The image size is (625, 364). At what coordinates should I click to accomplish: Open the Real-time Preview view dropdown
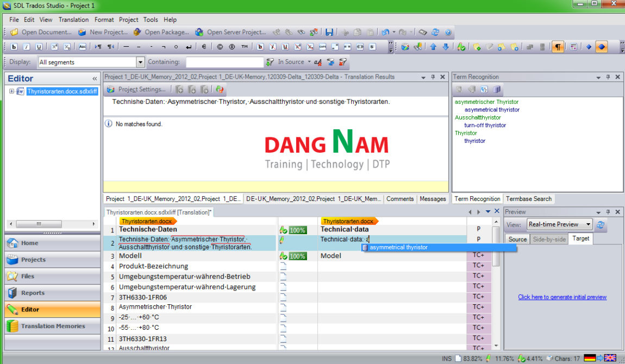tap(588, 224)
